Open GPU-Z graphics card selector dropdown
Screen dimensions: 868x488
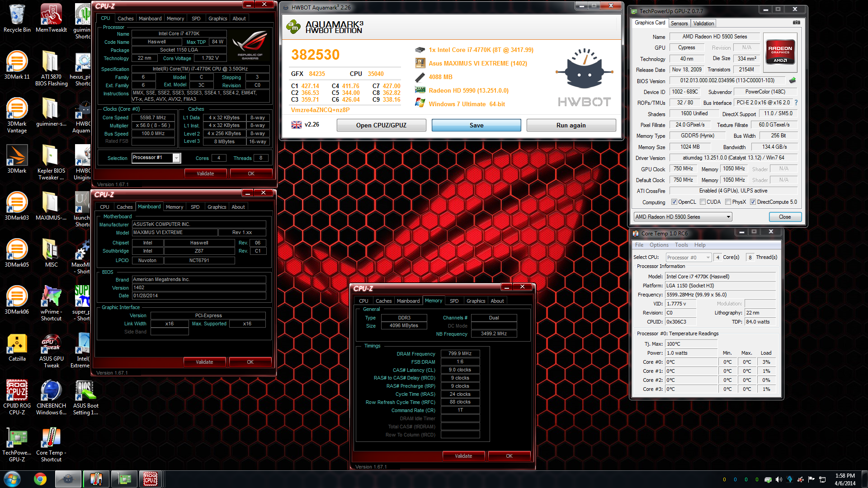[683, 217]
